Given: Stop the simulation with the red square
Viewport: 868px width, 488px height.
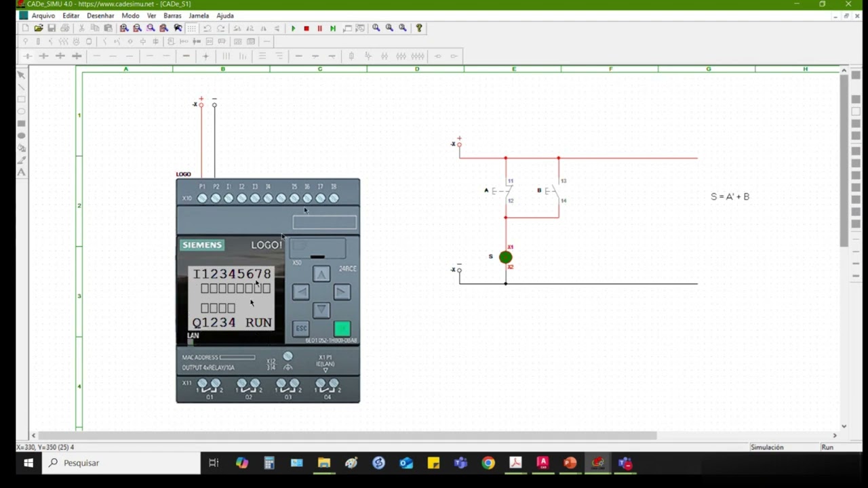Looking at the screenshot, I should click(x=307, y=28).
